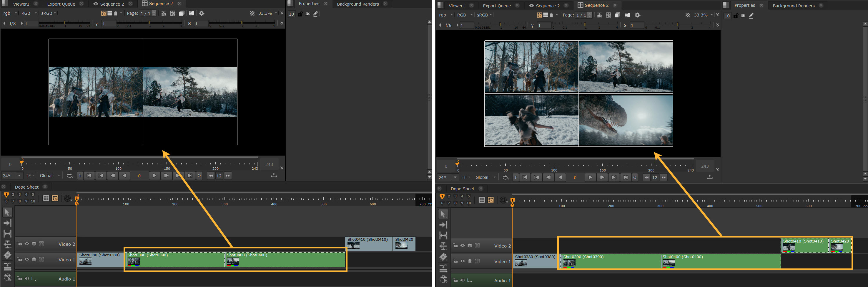Click the layers icon on left Video 1 track

coord(34,259)
